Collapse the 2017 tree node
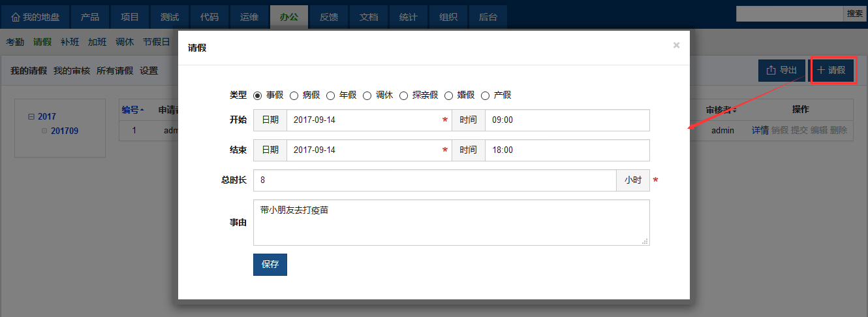The height and width of the screenshot is (317, 868). pyautogui.click(x=31, y=117)
